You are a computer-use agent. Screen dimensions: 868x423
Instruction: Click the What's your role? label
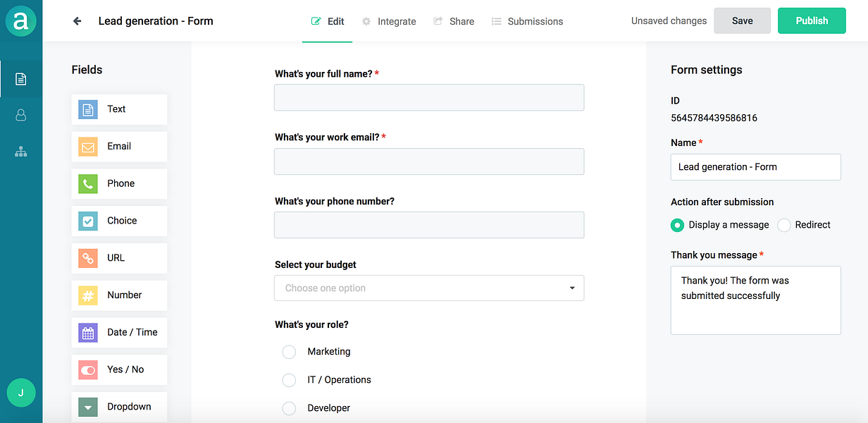[x=311, y=325]
